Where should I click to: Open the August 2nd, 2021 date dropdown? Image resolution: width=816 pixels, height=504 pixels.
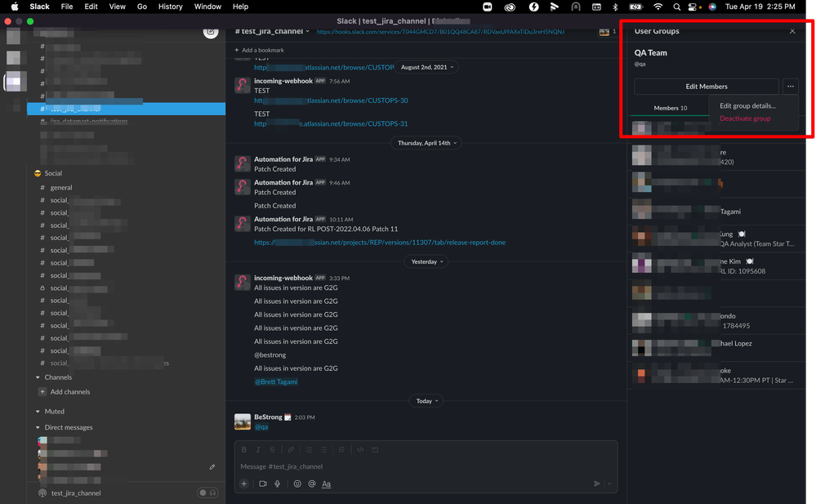coord(426,67)
